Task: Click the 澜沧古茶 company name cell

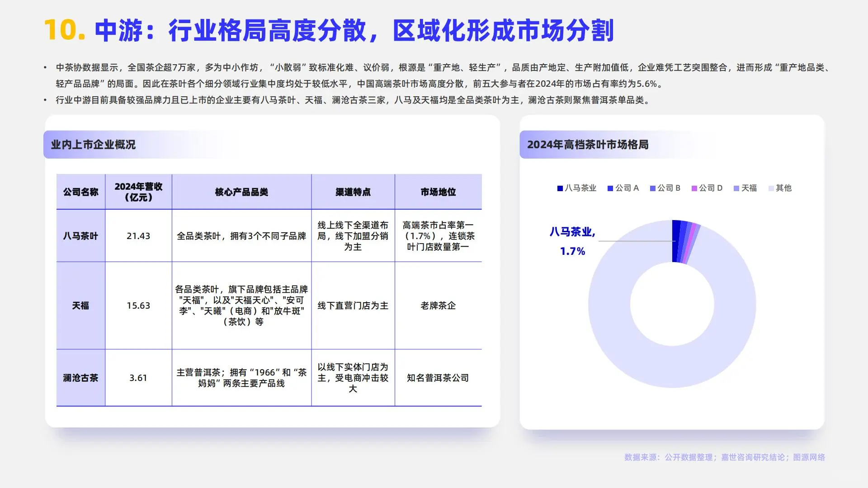Action: pyautogui.click(x=80, y=378)
